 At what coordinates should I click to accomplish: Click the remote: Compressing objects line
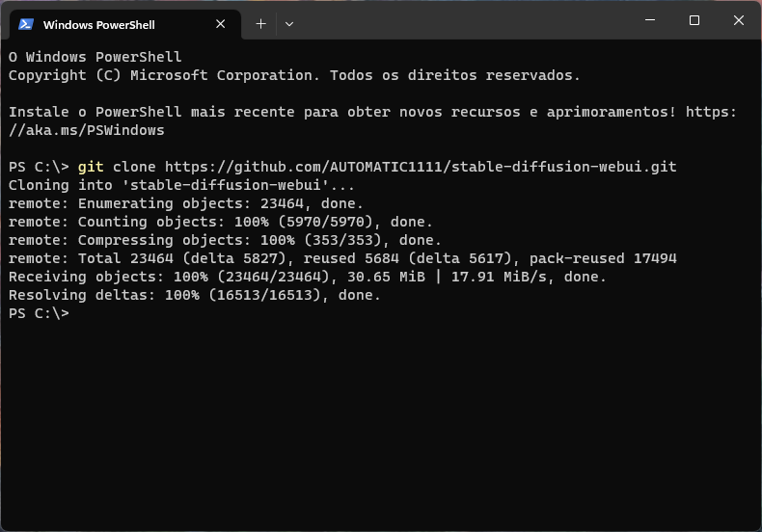pyautogui.click(x=225, y=240)
